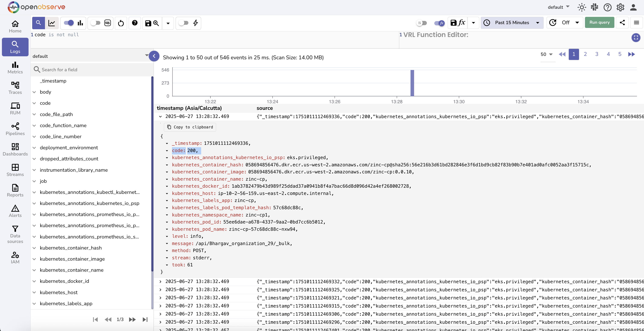This screenshot has width=644, height=331.
Task: Open the Traces section in sidebar
Action: click(15, 88)
